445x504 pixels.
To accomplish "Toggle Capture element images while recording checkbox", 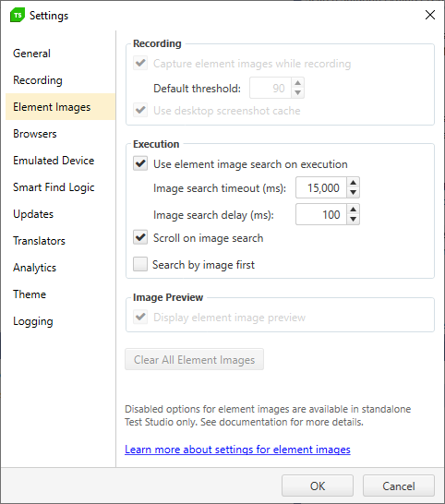I will pos(140,63).
